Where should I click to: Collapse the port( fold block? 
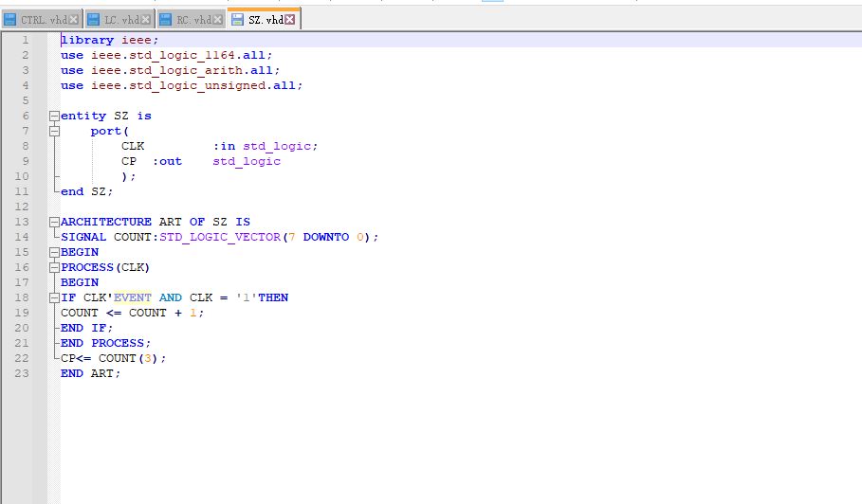[54, 132]
